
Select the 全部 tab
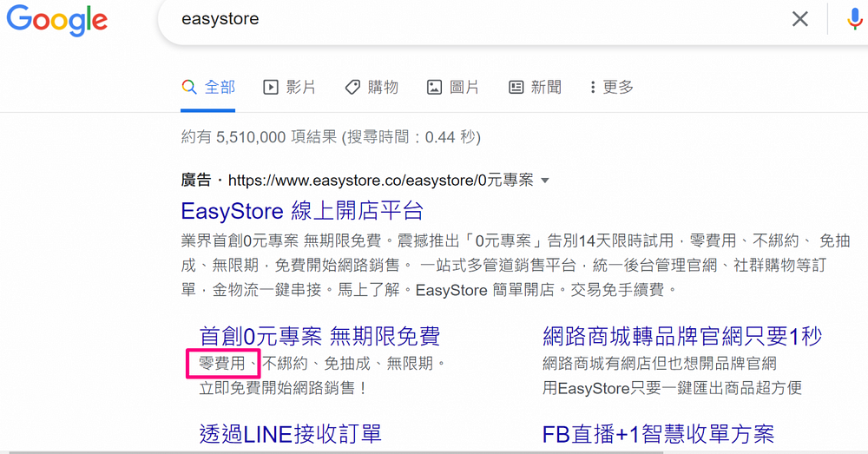pos(208,88)
